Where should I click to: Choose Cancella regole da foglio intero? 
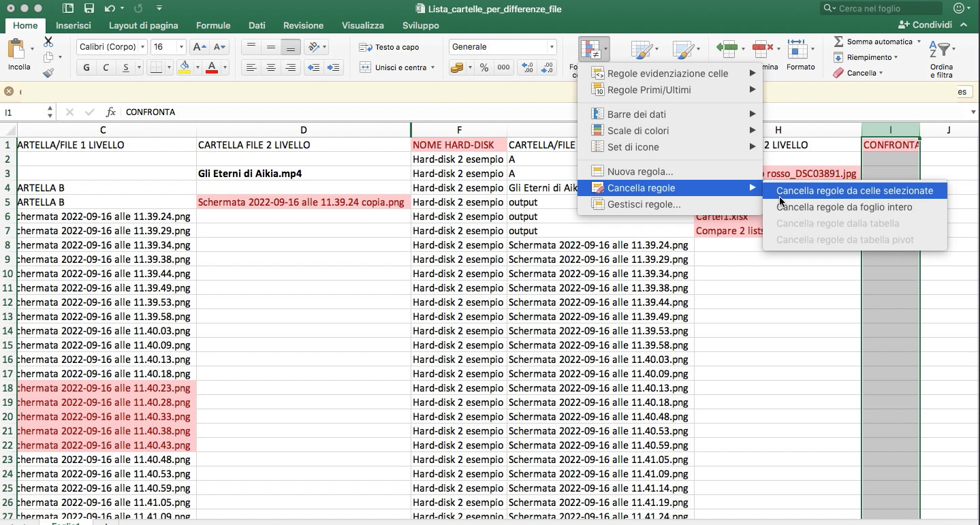click(x=855, y=207)
